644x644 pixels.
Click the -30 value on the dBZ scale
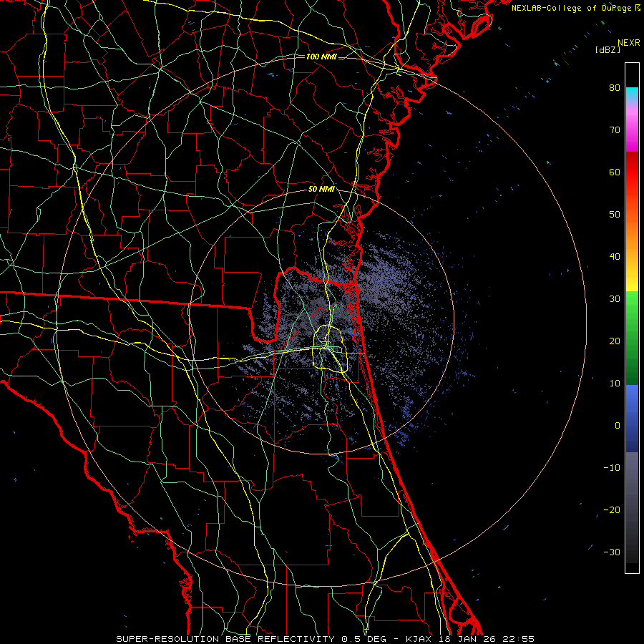pyautogui.click(x=612, y=552)
